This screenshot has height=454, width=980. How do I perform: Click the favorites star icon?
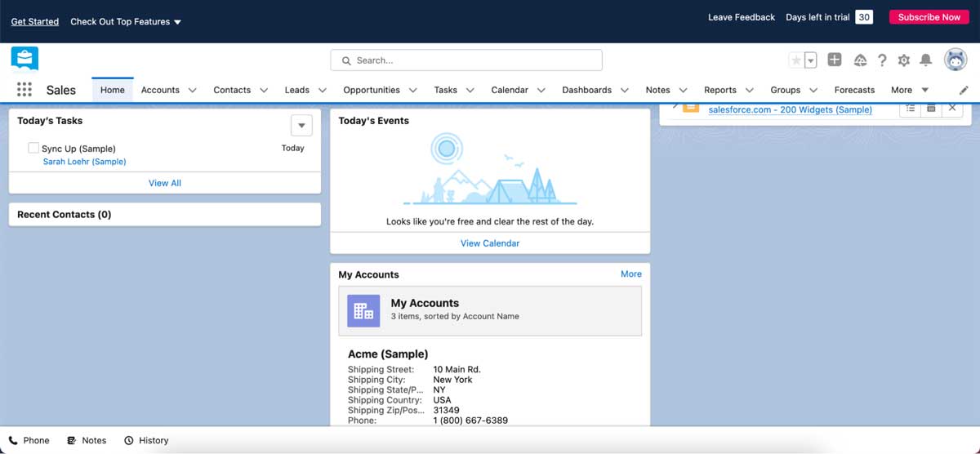point(796,60)
